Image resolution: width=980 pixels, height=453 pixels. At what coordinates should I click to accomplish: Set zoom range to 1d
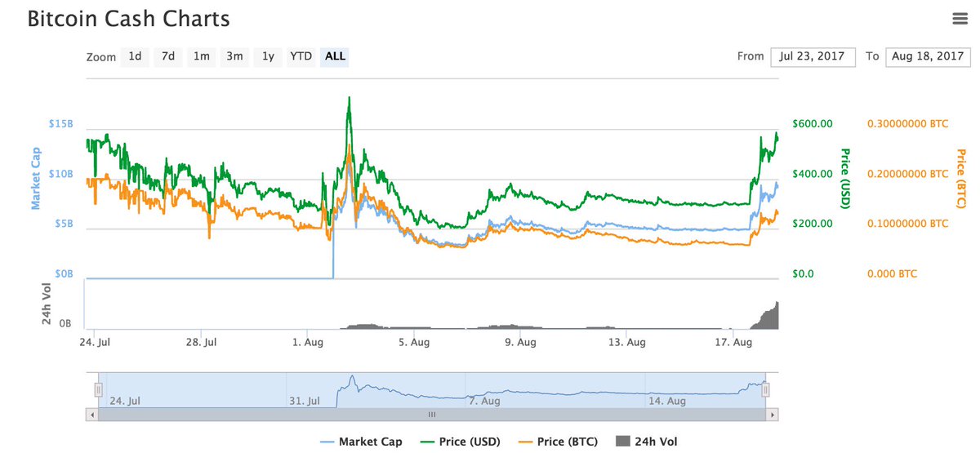[136, 56]
